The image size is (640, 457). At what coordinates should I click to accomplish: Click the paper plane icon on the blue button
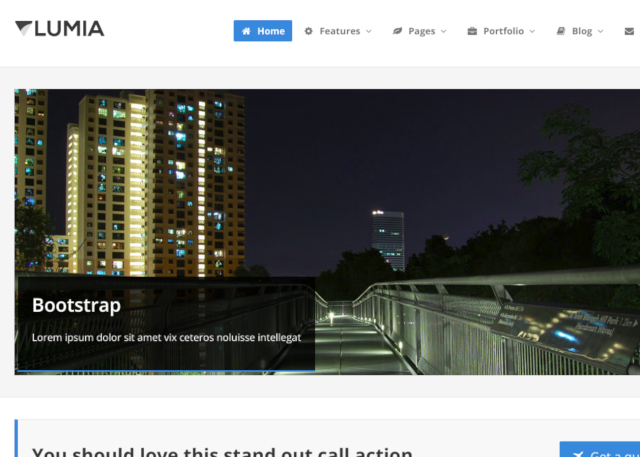tap(578, 454)
